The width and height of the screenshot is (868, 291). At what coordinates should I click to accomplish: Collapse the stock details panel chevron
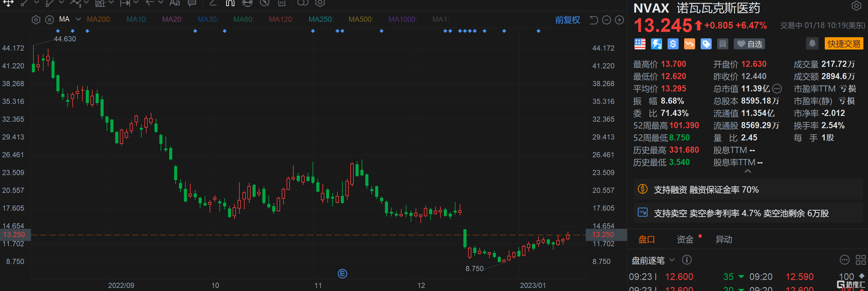click(x=747, y=171)
